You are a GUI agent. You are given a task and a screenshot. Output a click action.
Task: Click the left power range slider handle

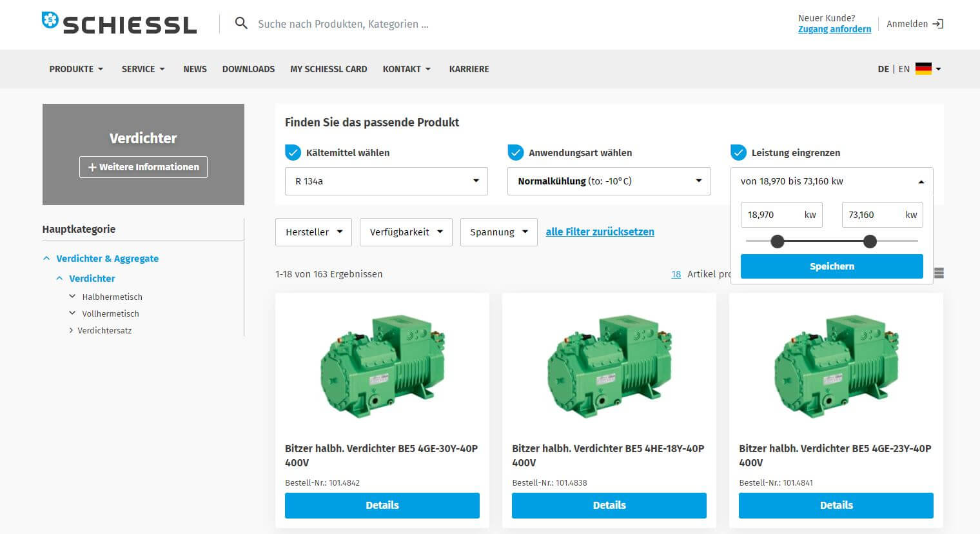click(778, 241)
